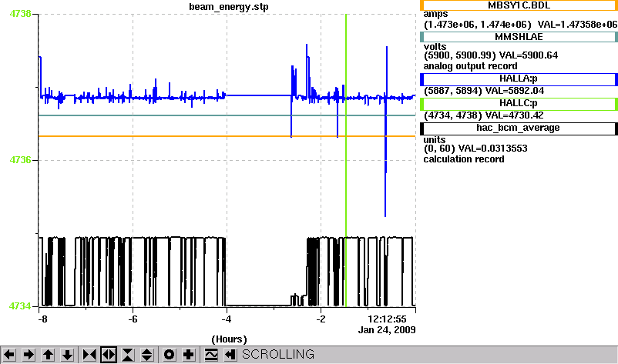The height and width of the screenshot is (364, 618).
Task: Click the -6 hours x-axis label
Action: (x=133, y=319)
